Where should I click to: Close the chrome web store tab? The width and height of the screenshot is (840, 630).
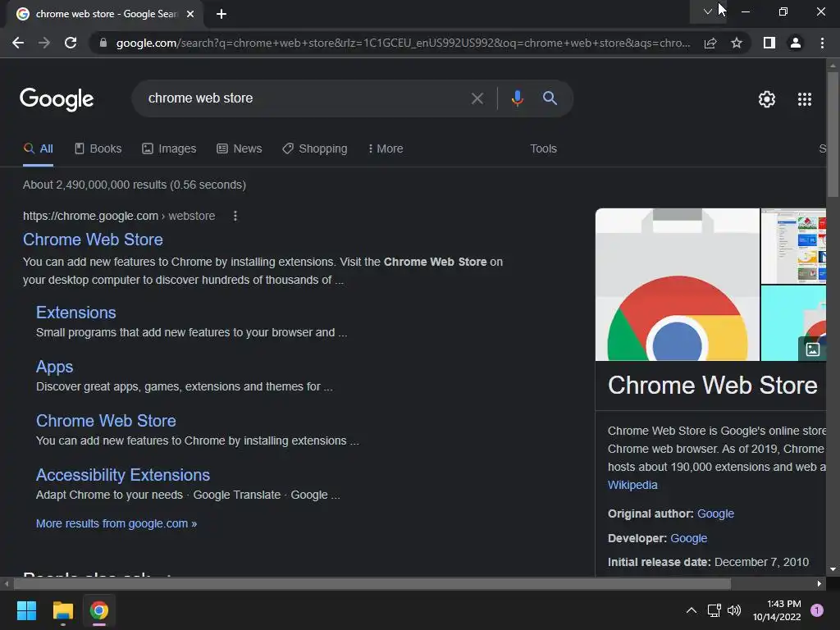(190, 14)
